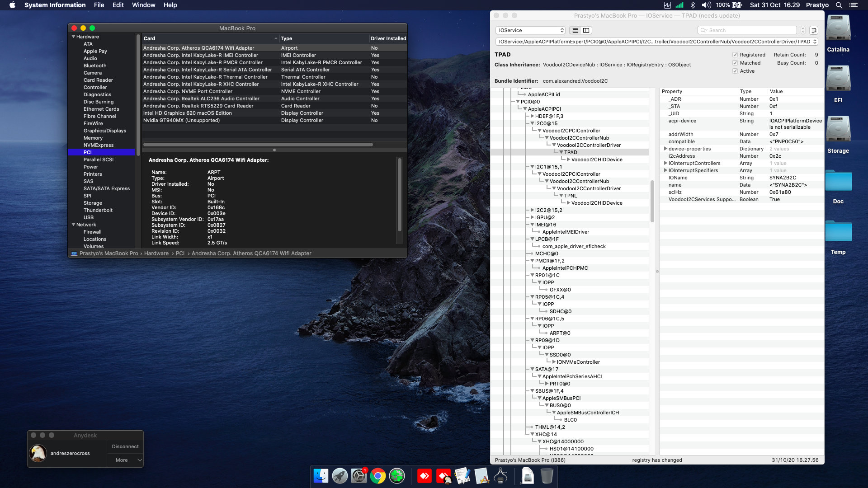The width and height of the screenshot is (868, 488).
Task: Click the IORegistry tree vertical scrollbar
Action: coord(652,201)
